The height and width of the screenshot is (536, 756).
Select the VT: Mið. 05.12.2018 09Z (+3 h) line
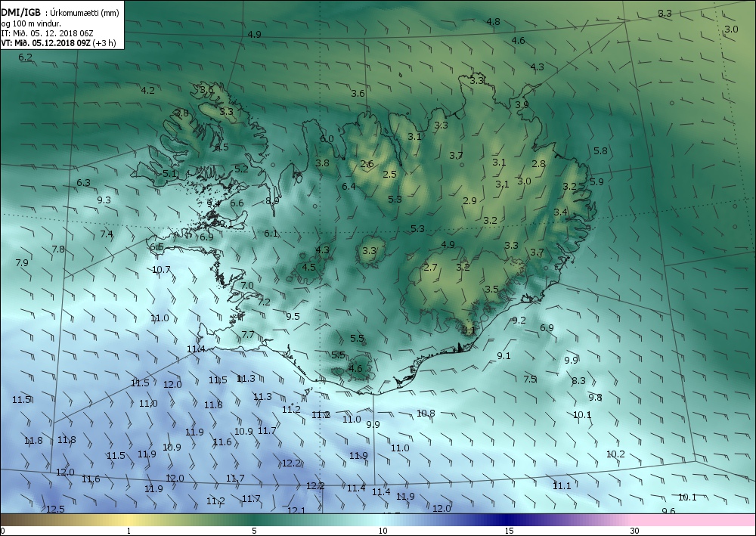pyautogui.click(x=58, y=42)
